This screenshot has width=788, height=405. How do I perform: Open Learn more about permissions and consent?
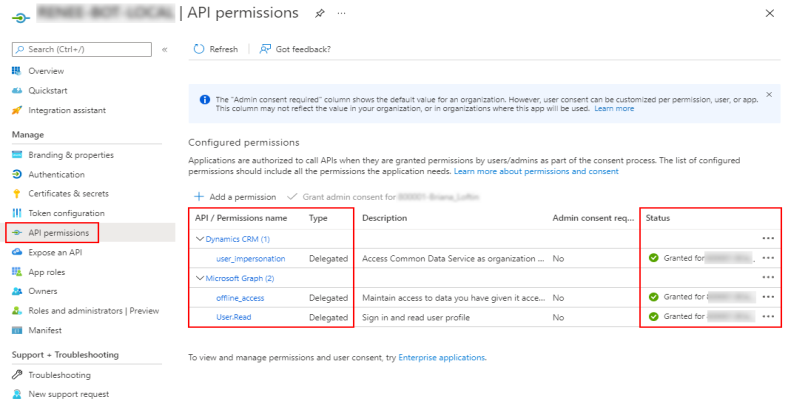536,171
